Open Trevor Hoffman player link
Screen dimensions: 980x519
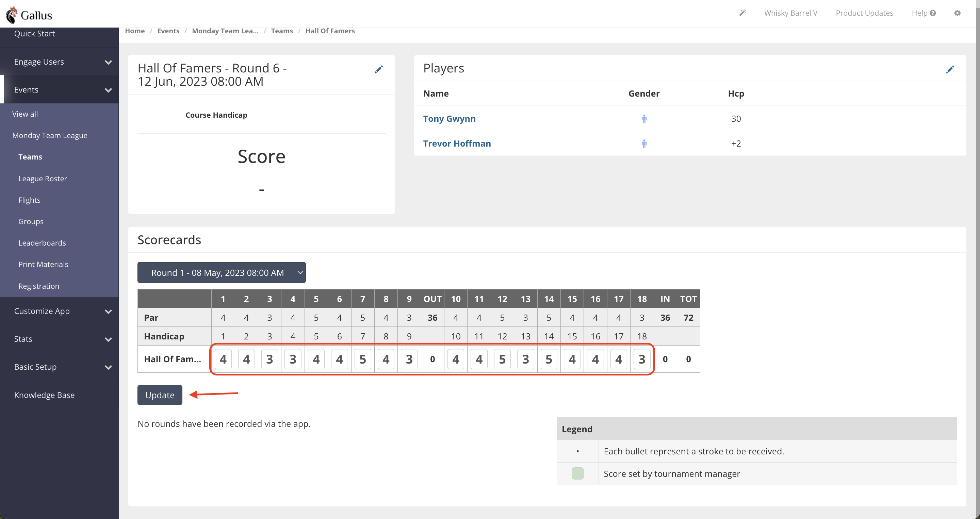click(x=457, y=143)
